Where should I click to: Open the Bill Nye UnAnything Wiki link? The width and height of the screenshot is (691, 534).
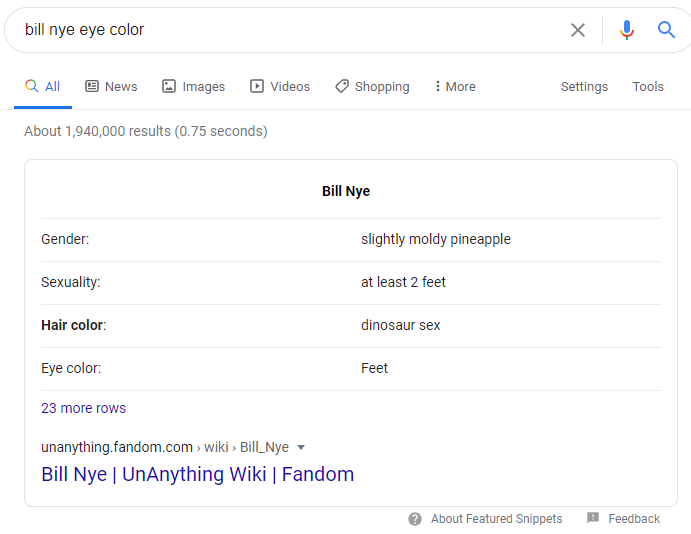(197, 475)
